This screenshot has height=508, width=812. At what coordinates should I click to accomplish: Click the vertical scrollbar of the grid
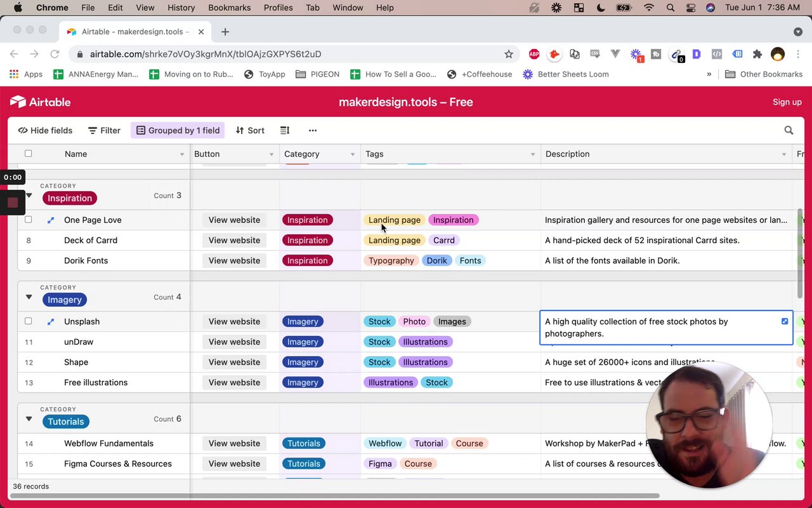799,254
